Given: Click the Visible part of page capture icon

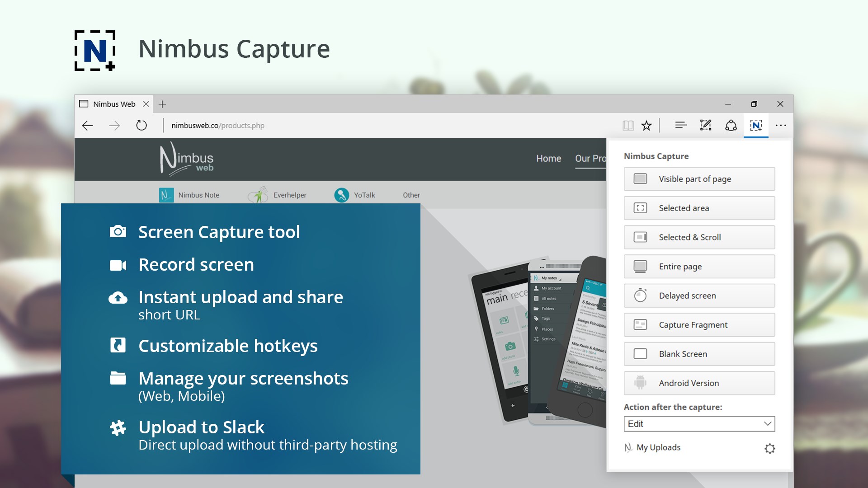Looking at the screenshot, I should tap(642, 178).
